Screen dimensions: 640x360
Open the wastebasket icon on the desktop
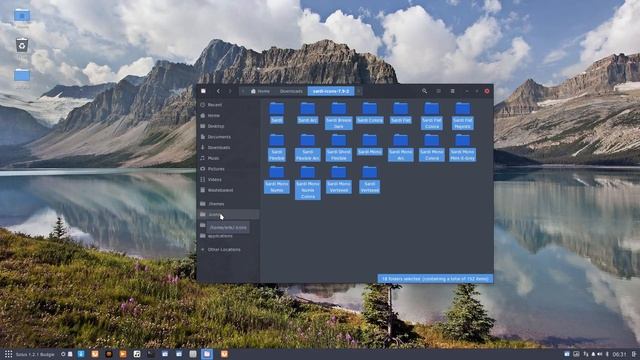point(22,46)
